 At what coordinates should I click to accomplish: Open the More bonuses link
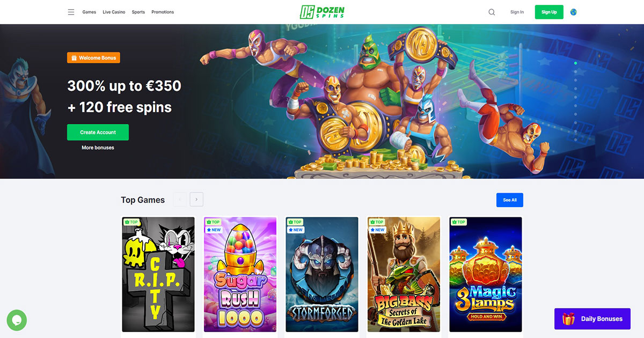(98, 148)
